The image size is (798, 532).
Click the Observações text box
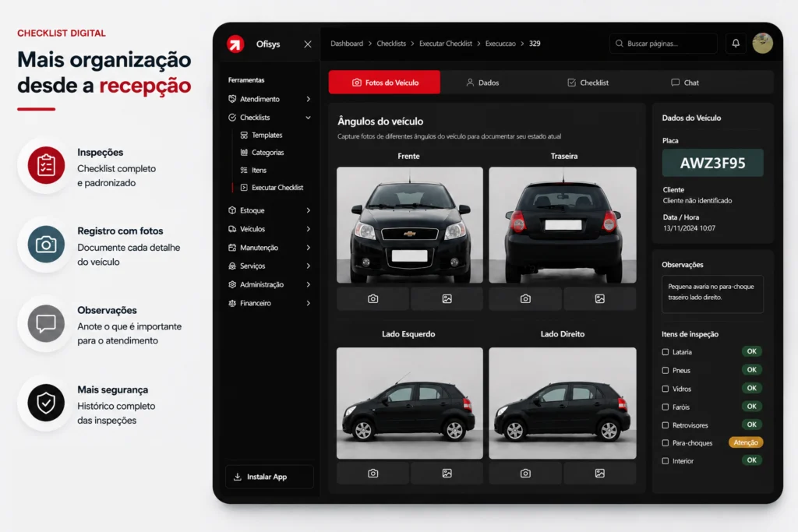click(712, 294)
